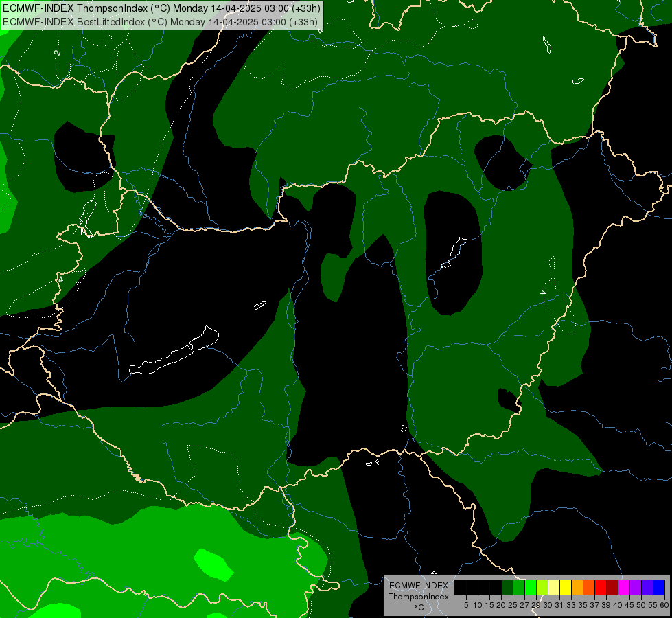Select the medium green 25-27 legend swatch
The height and width of the screenshot is (618, 672).
point(519,587)
